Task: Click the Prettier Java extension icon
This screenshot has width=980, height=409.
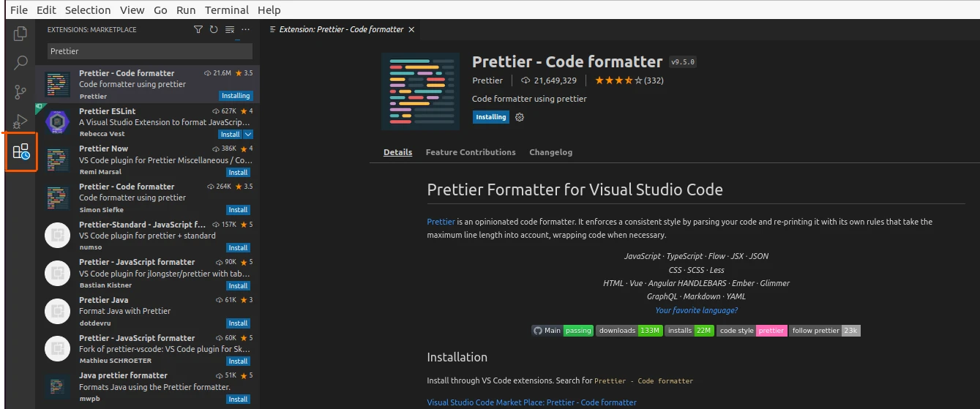Action: coord(58,310)
